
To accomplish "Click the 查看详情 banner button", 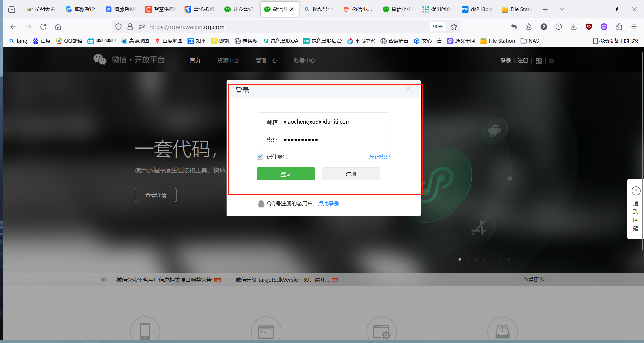I will pyautogui.click(x=156, y=195).
